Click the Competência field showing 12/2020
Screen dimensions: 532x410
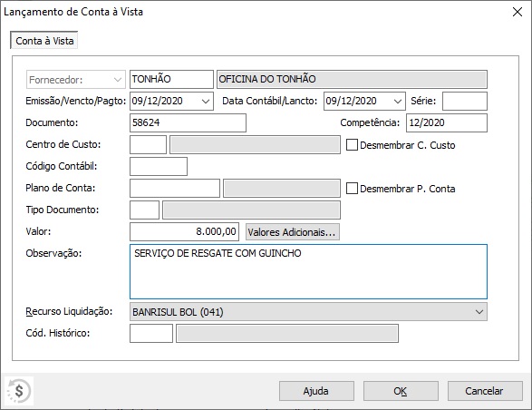click(x=447, y=123)
